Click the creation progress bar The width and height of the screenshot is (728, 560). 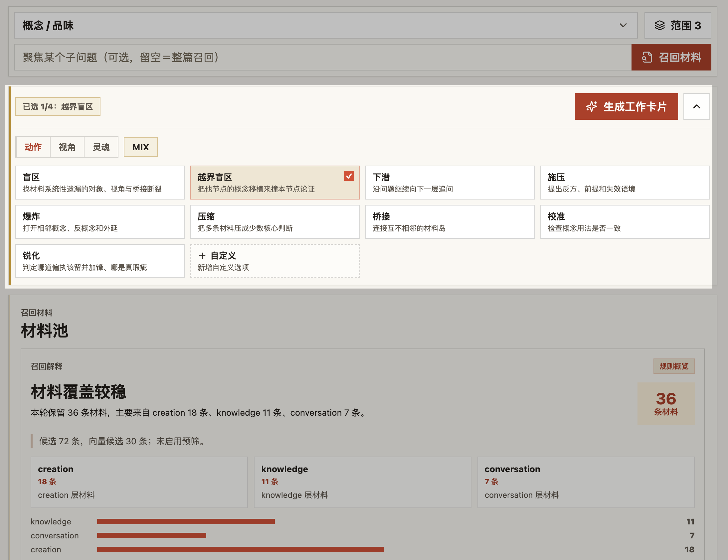click(240, 549)
